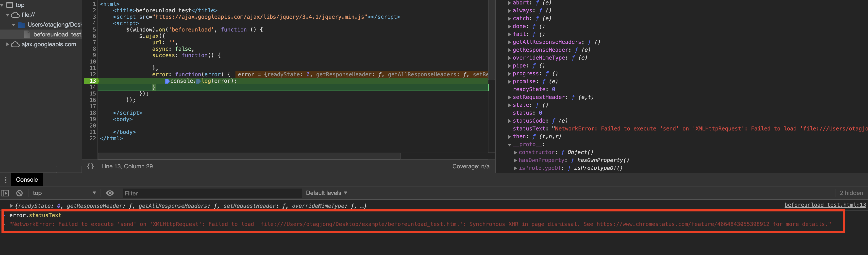Expand the isPrototypeOf entry

click(516, 168)
